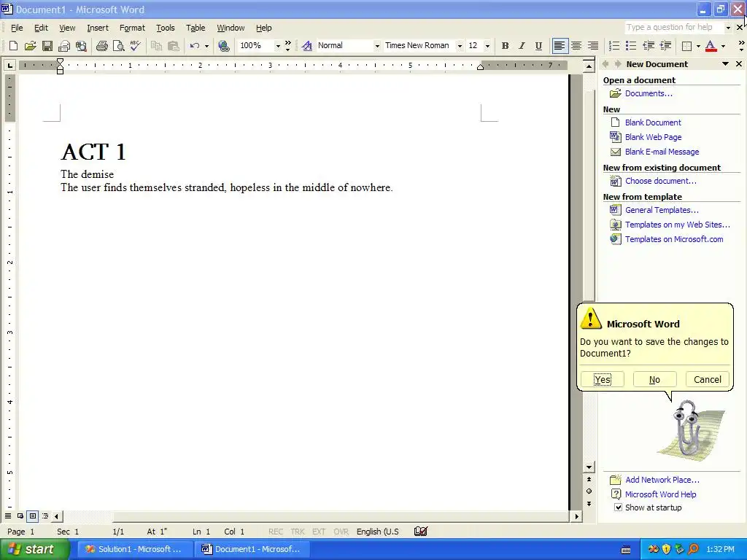Click the Office Assistant Clippy character
Screen dimensions: 747x560
[689, 430]
